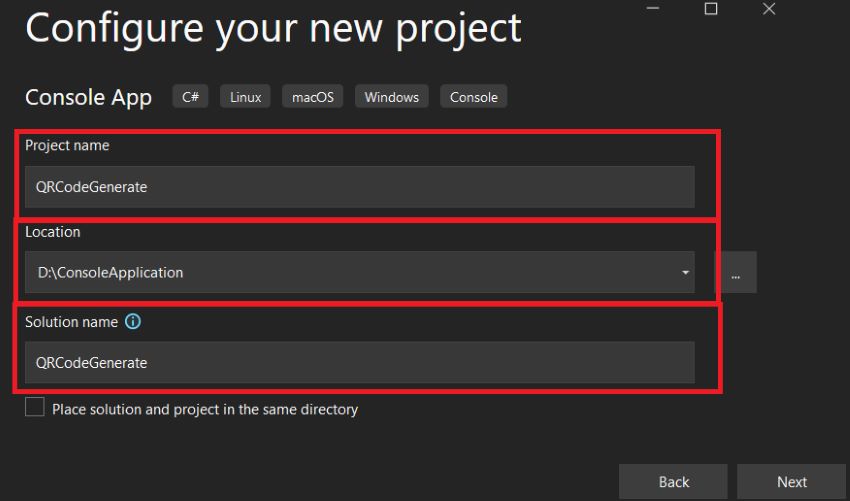The image size is (850, 501).
Task: Open the folder browse ellipsis button
Action: pos(735,272)
